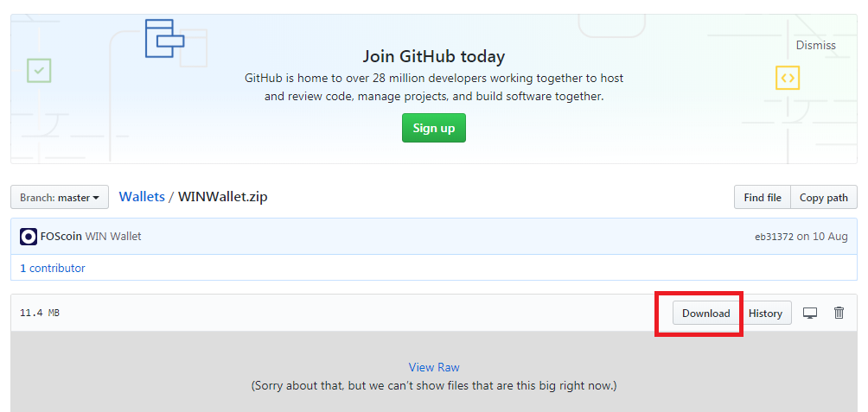Click the yellow code brackets icon
The height and width of the screenshot is (412, 868).
pyautogui.click(x=787, y=78)
